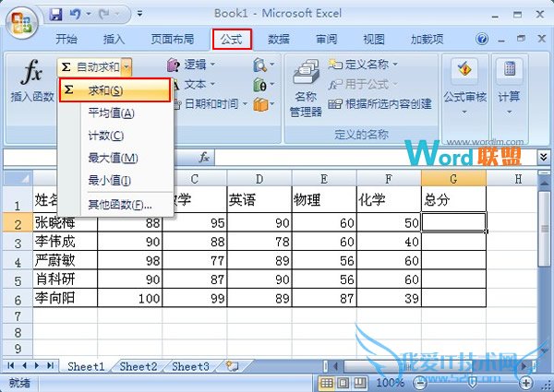Open 其他函数(F)... dialog entry
This screenshot has height=392, width=554.
coord(120,204)
